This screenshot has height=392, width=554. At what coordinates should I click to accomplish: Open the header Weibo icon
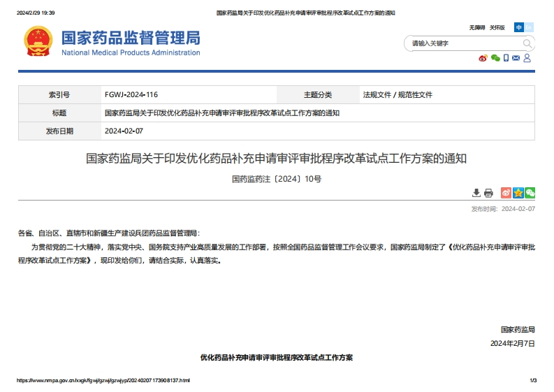coord(483,58)
